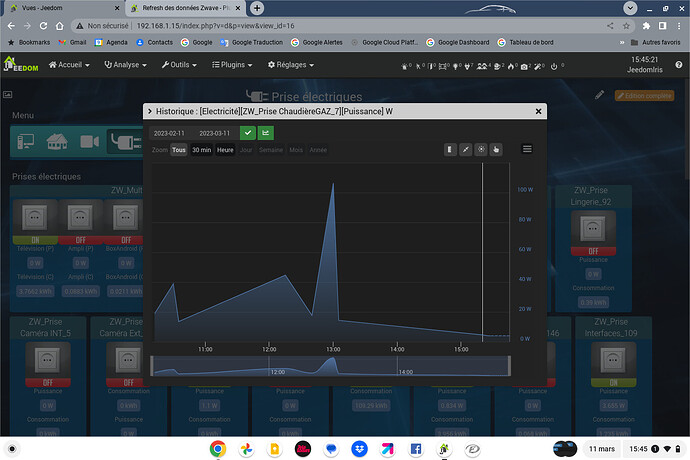Click the light bulb summary icon
The width and height of the screenshot is (690, 460).
point(455,66)
